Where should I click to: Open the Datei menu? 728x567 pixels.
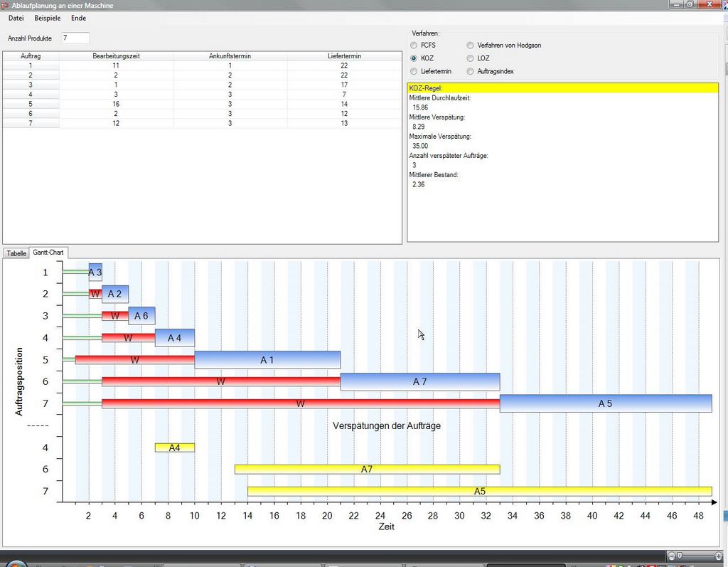(16, 18)
